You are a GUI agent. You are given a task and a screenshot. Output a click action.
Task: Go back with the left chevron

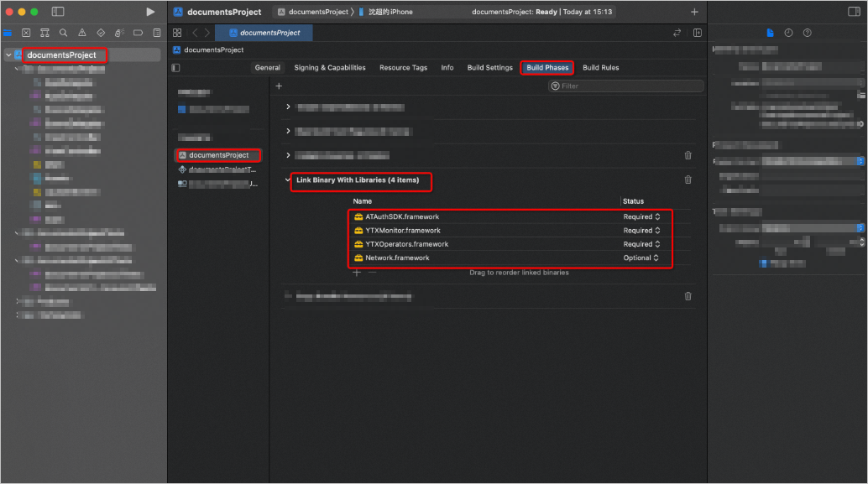[195, 33]
